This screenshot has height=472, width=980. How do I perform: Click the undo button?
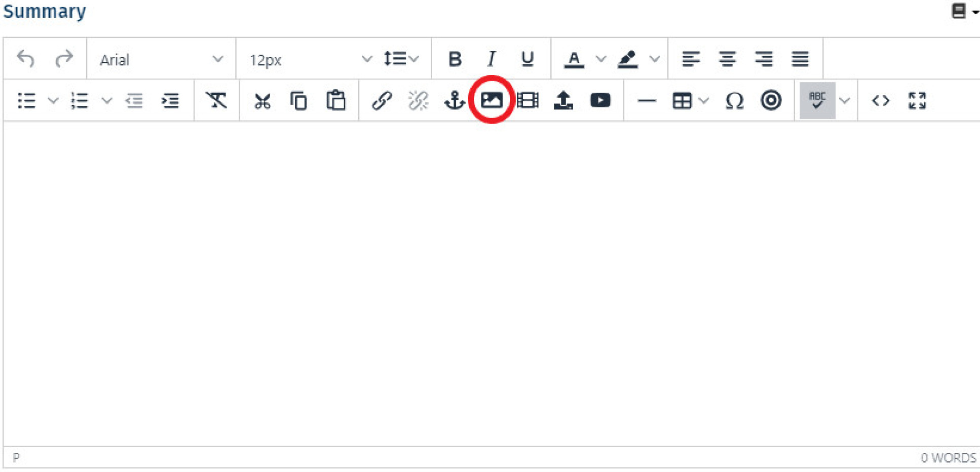pos(26,59)
